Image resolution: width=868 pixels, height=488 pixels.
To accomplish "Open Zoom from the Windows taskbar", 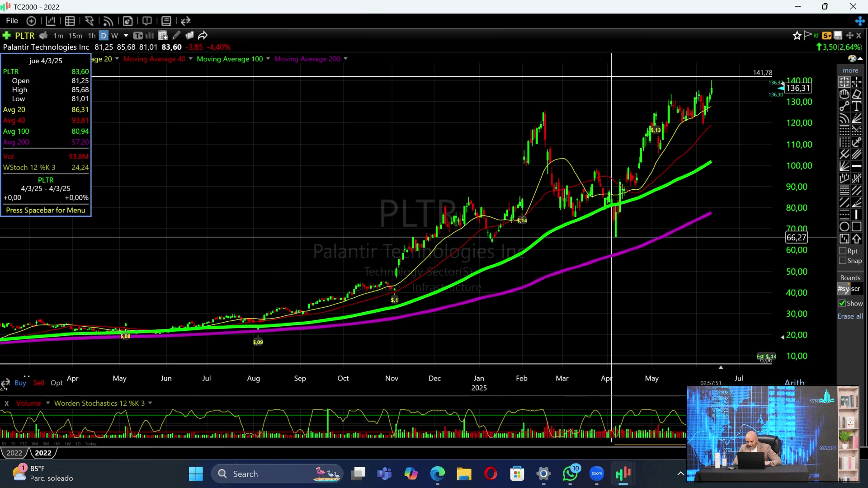I will point(597,474).
